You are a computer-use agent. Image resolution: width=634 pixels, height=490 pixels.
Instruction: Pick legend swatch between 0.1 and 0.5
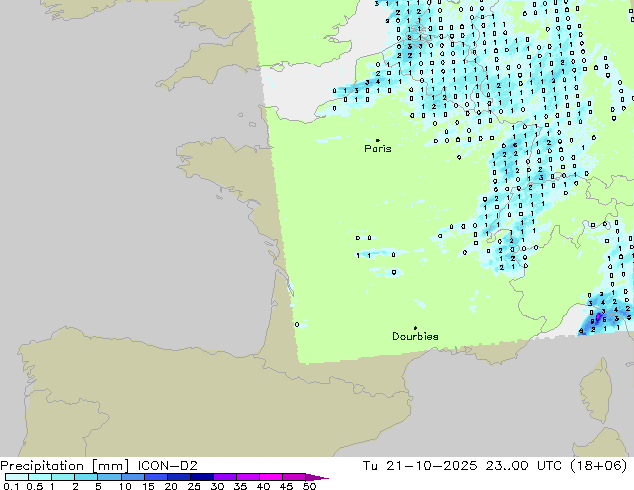[x=17, y=477]
